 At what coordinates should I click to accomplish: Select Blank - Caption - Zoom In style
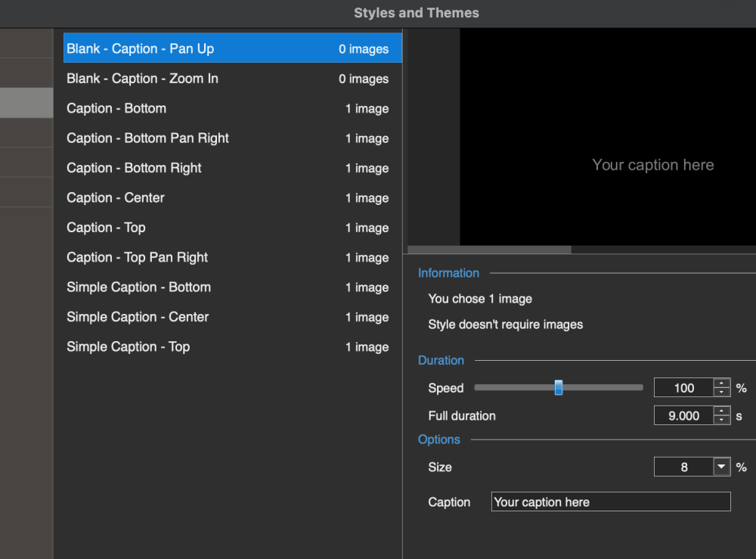click(x=227, y=79)
